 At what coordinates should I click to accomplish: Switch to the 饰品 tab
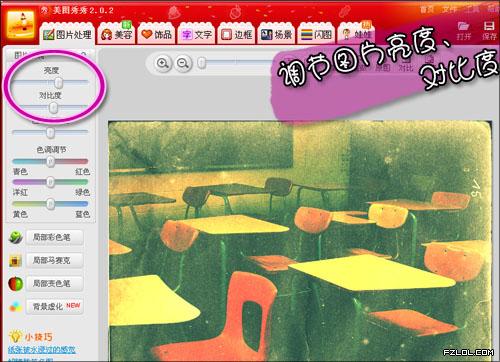click(x=156, y=34)
